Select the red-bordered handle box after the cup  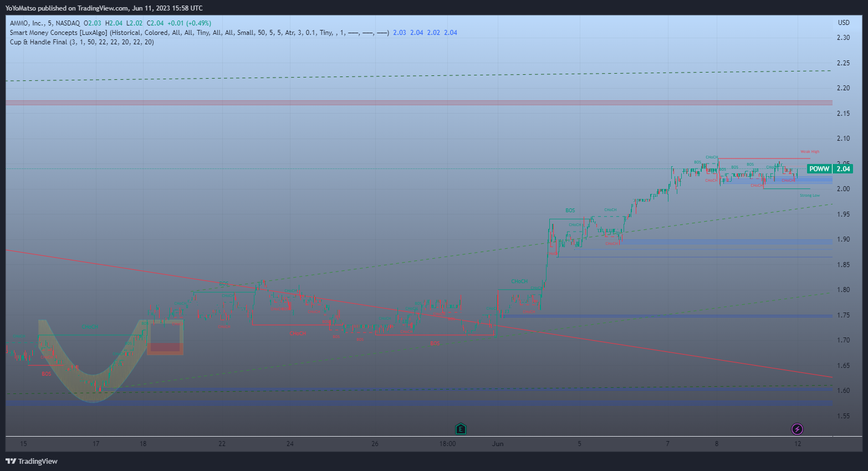[x=165, y=337]
